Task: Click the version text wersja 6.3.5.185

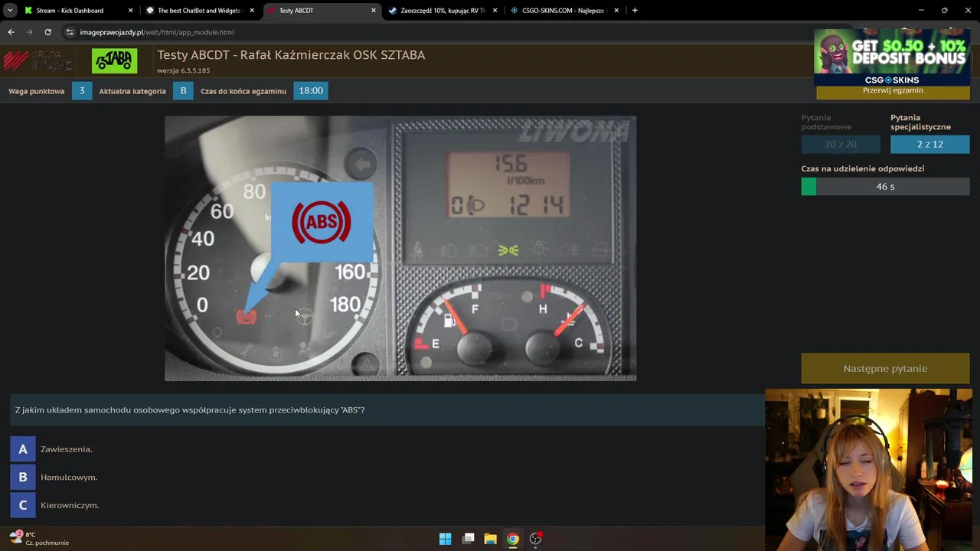Action: point(183,70)
